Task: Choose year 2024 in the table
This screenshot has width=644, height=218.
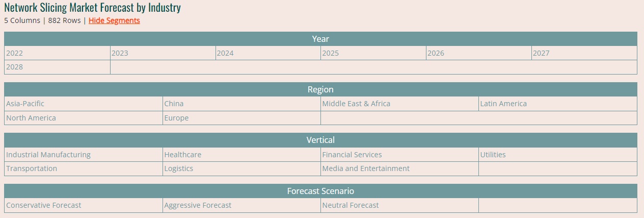Action: (225, 53)
